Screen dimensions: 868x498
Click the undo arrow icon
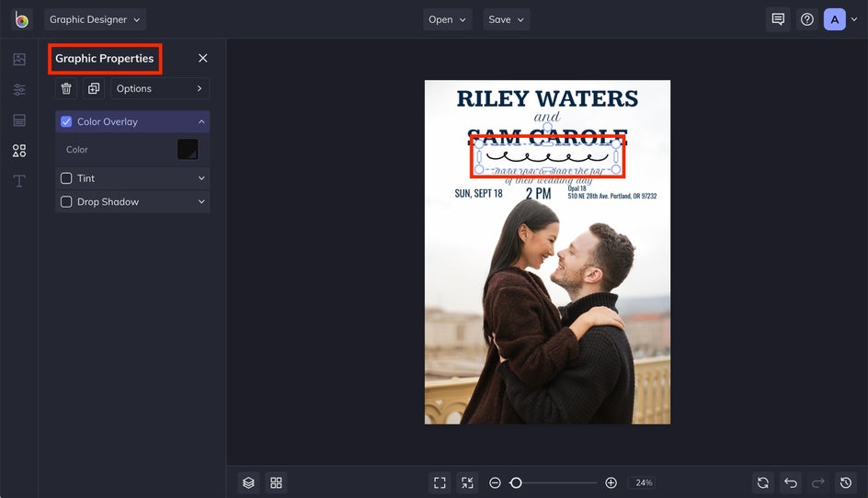pos(790,482)
